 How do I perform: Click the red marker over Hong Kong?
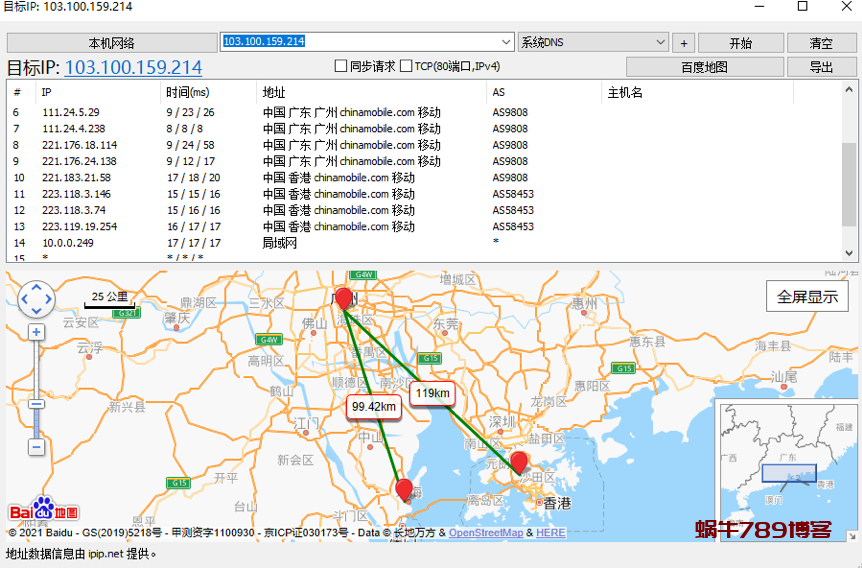click(518, 461)
